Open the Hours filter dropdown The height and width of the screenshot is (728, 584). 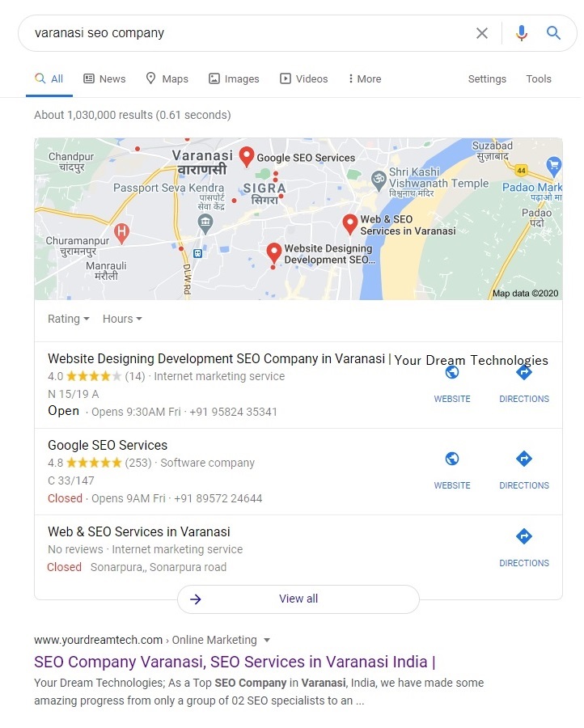pyautogui.click(x=123, y=319)
